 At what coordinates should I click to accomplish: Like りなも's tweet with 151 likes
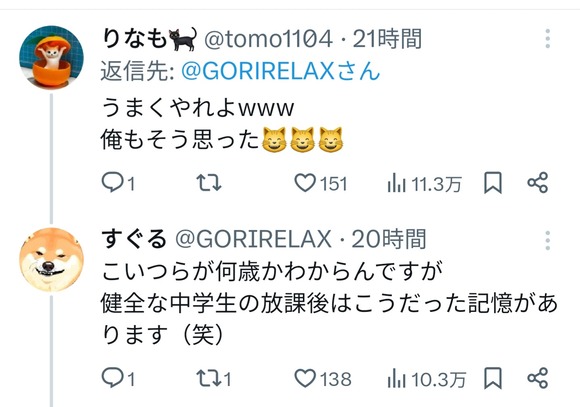pos(321,183)
